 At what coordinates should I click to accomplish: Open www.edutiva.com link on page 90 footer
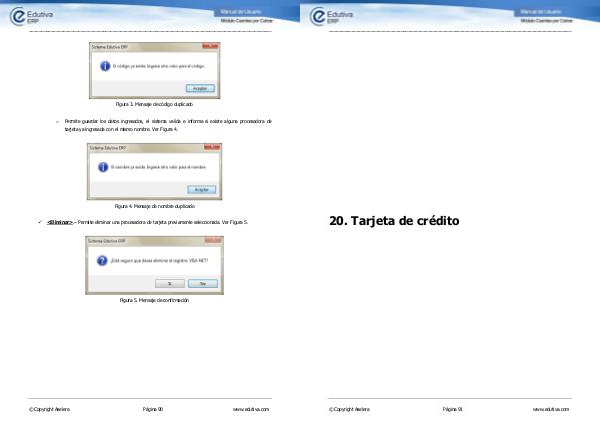click(x=250, y=409)
